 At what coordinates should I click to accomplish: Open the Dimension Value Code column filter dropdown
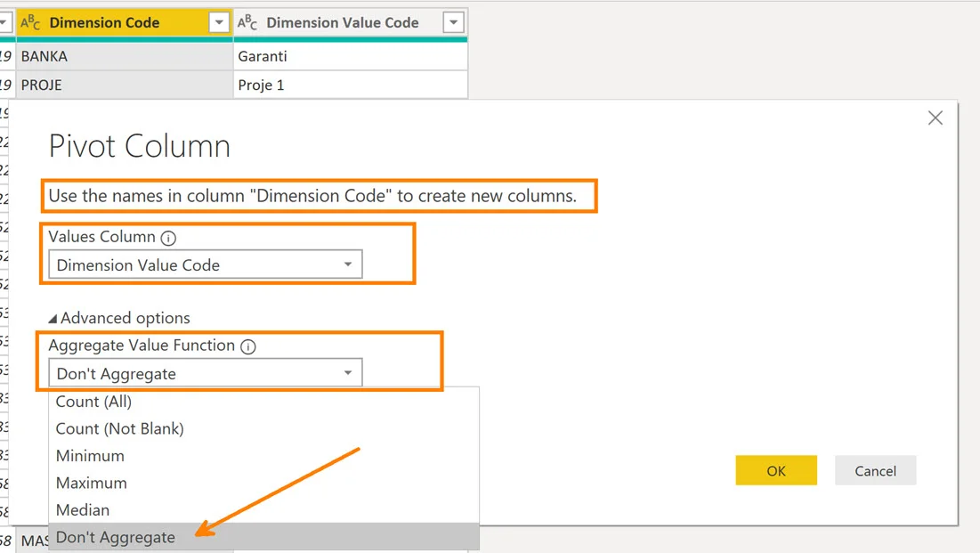tap(453, 24)
